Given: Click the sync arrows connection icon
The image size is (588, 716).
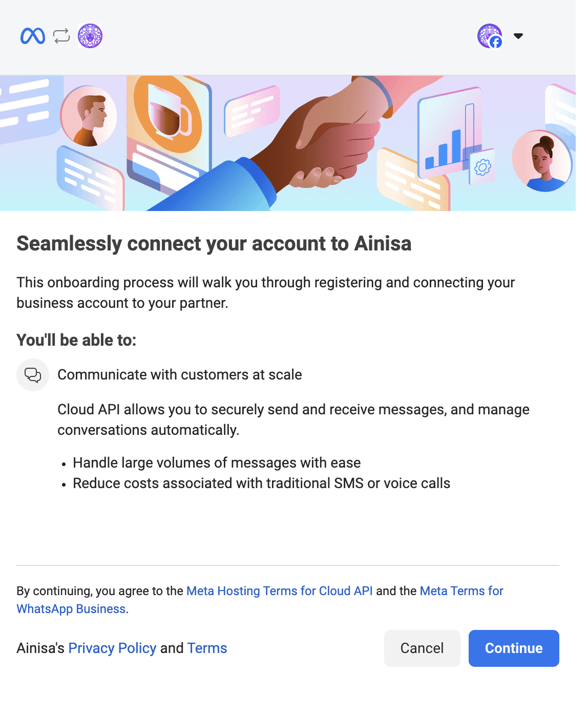Looking at the screenshot, I should click(x=61, y=36).
